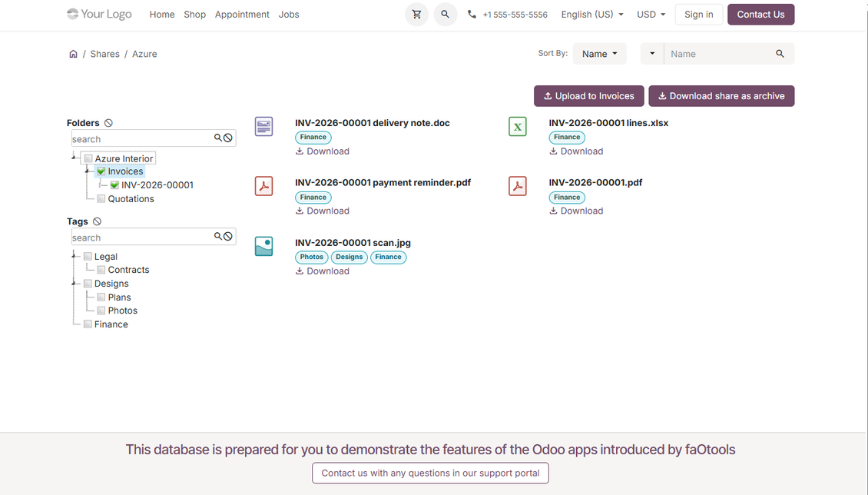Open the USD currency dropdown
The height and width of the screenshot is (495, 868).
point(651,15)
